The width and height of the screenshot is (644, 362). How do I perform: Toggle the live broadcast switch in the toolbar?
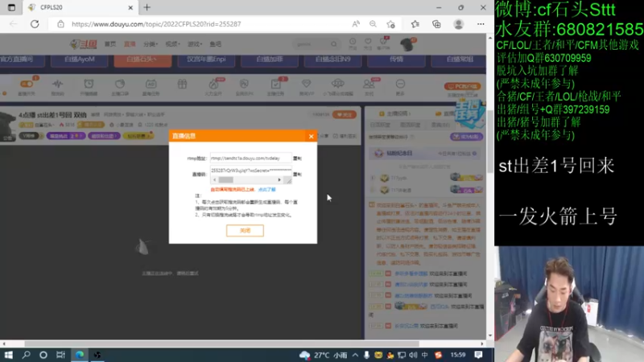pyautogui.click(x=27, y=84)
